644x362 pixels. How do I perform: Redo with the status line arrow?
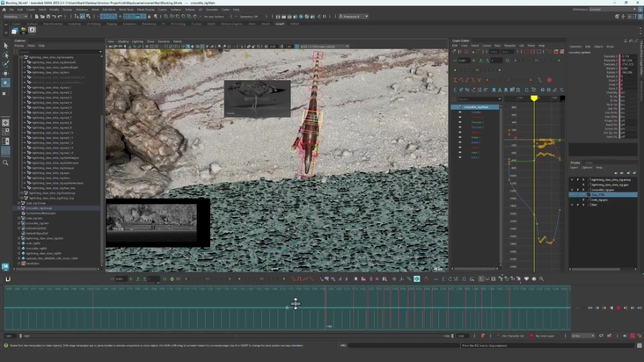tap(60, 17)
